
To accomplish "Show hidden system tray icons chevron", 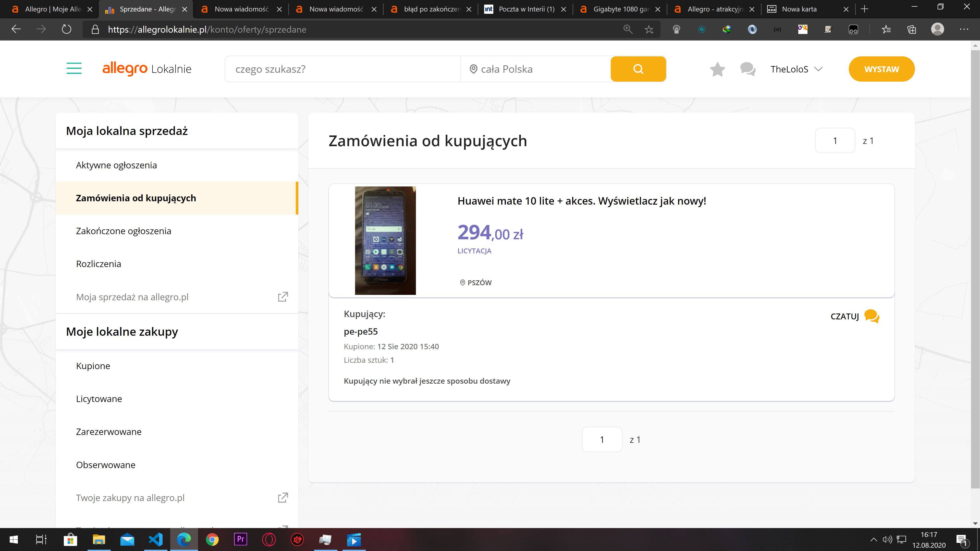I will [874, 539].
